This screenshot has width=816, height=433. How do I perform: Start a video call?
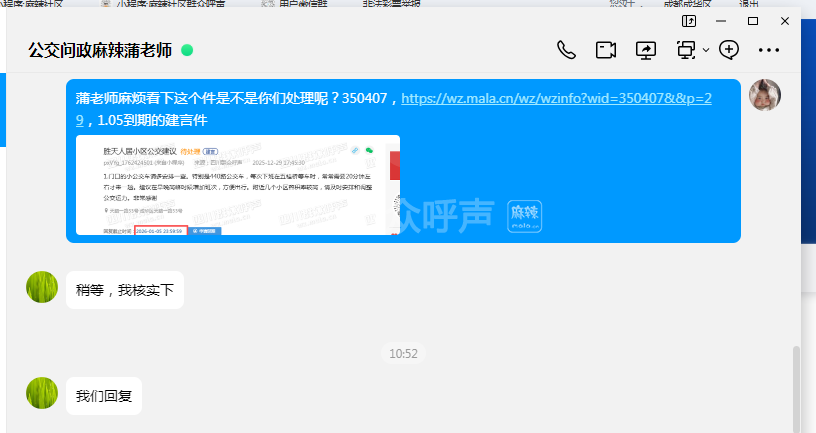point(605,50)
